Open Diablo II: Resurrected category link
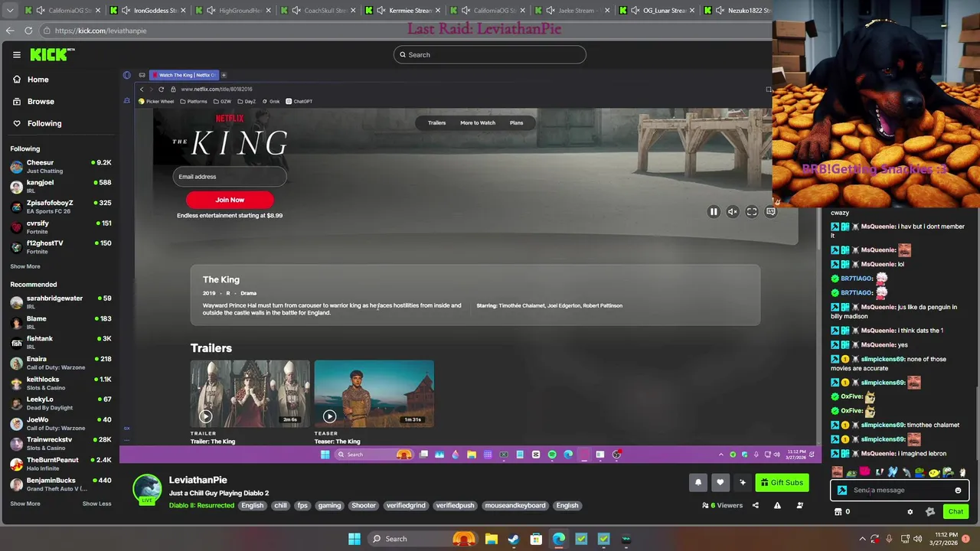This screenshot has width=980, height=551. pyautogui.click(x=201, y=505)
